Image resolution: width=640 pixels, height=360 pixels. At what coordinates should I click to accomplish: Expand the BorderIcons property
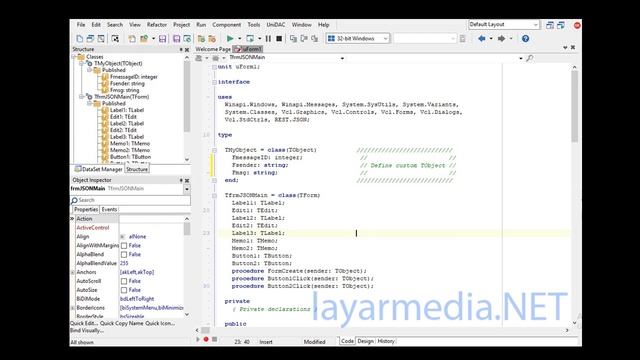(x=73, y=308)
